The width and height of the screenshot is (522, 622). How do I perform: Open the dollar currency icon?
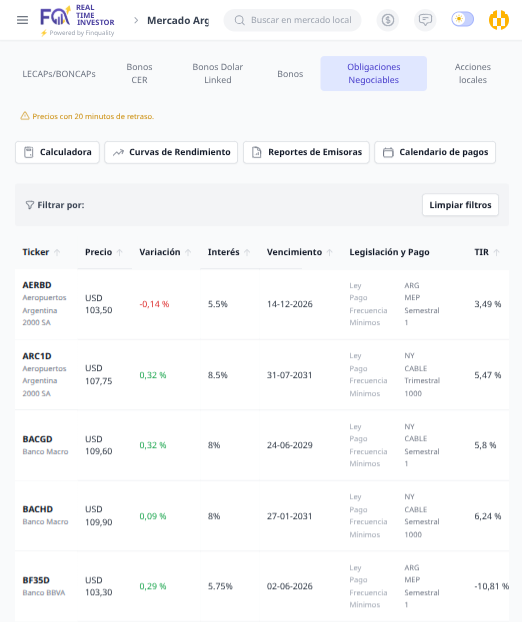click(x=388, y=20)
